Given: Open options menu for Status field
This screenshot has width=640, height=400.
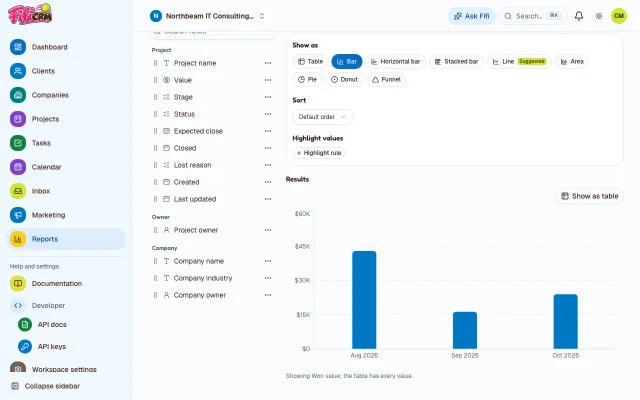Looking at the screenshot, I should pos(268,114).
